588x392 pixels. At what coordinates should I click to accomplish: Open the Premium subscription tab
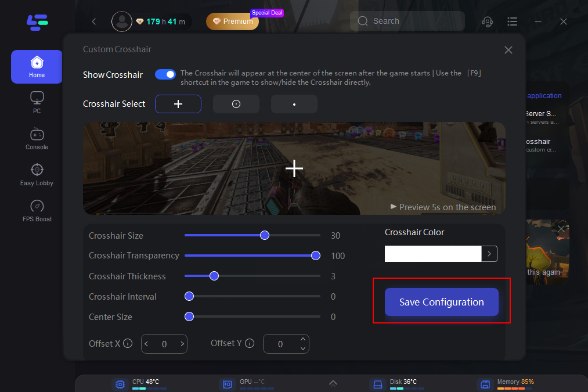tap(232, 21)
